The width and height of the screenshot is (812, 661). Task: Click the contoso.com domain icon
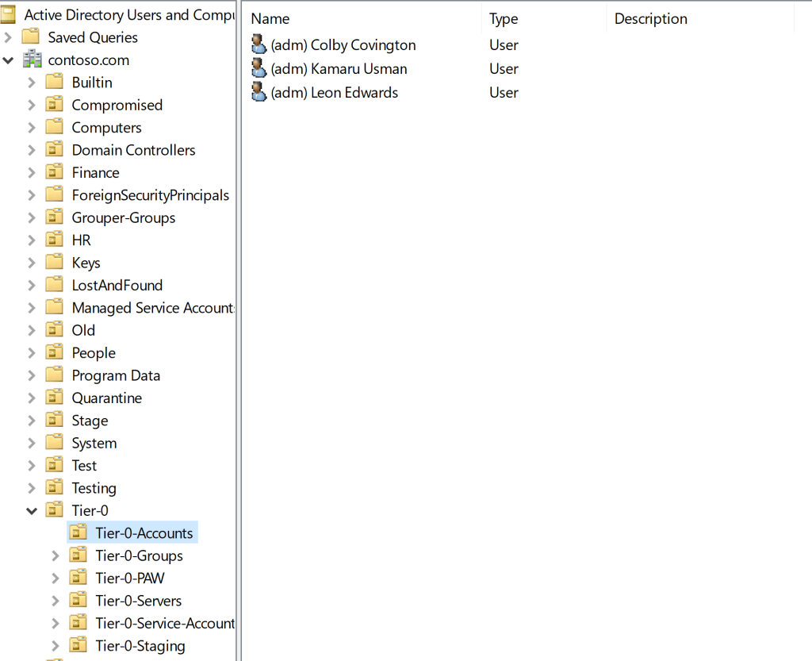coord(32,60)
